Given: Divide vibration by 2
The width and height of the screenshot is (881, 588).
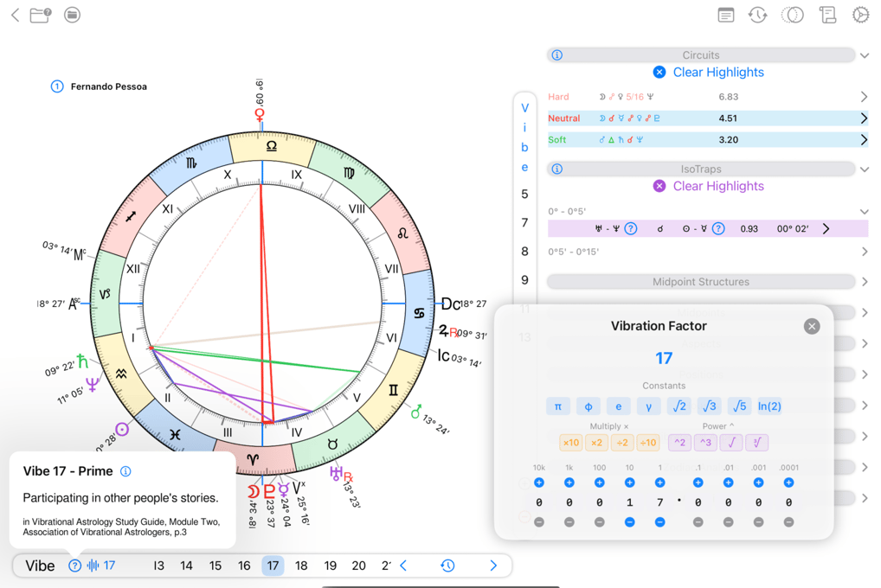Looking at the screenshot, I should (622, 443).
